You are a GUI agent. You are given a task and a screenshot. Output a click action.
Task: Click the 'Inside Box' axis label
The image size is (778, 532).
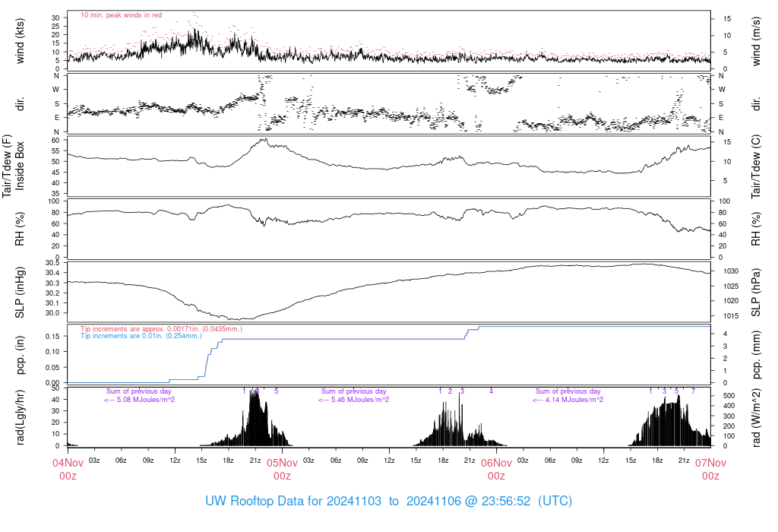(21, 166)
